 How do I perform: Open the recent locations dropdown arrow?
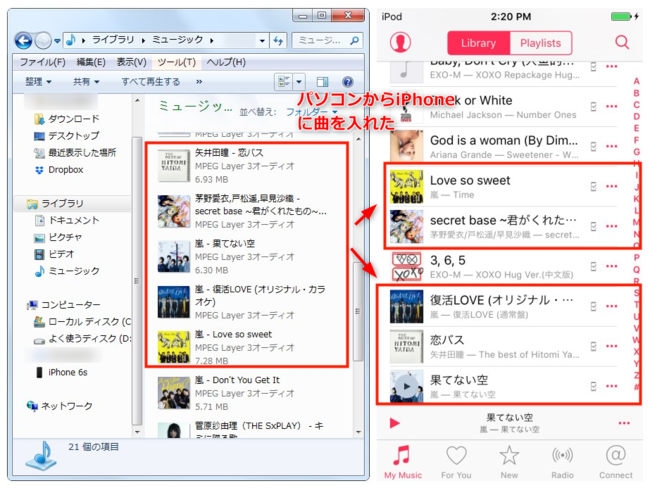coord(57,41)
